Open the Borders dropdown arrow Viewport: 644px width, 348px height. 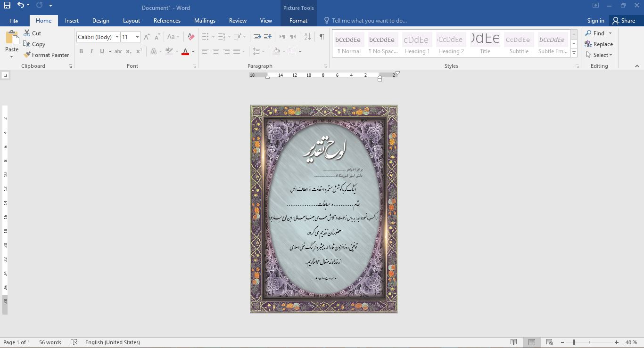300,51
